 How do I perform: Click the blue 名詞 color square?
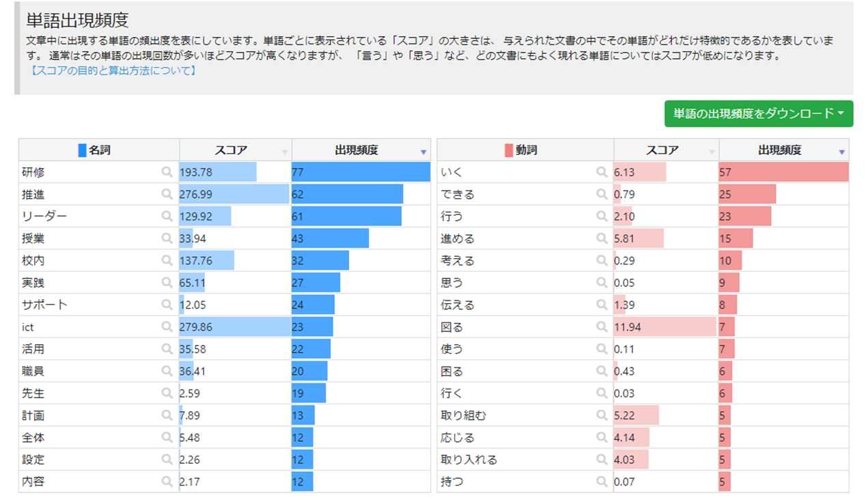tap(83, 150)
